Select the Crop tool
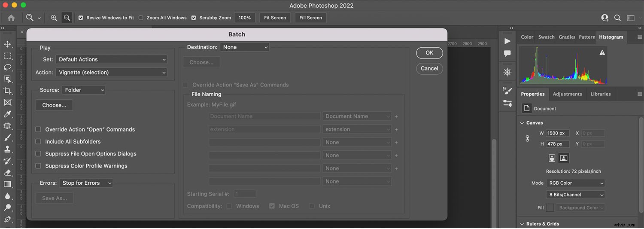Viewport: 644px width, 229px height. (7, 91)
